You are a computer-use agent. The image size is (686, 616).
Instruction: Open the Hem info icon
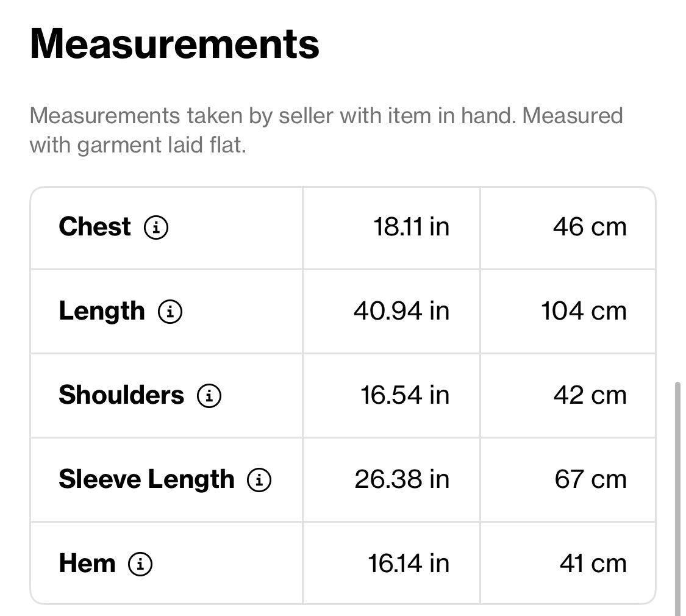[x=140, y=564]
